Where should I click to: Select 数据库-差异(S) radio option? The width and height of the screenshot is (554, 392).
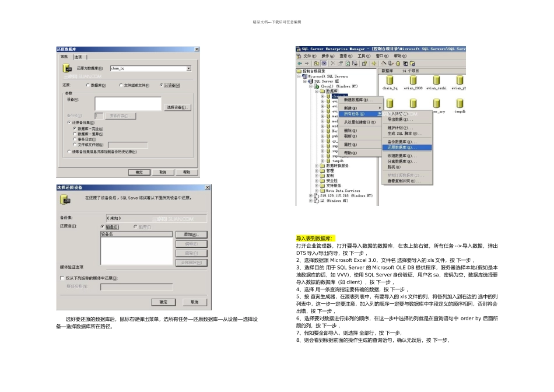click(x=75, y=134)
